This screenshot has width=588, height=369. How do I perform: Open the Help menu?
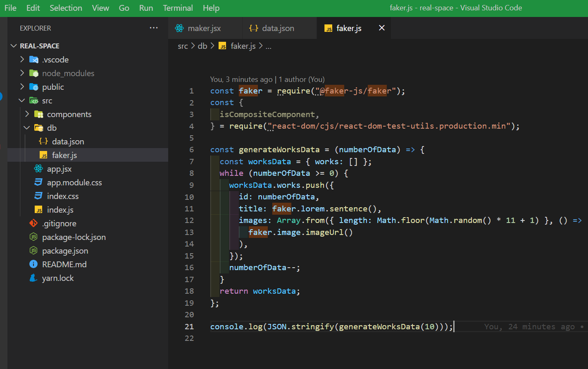[211, 8]
